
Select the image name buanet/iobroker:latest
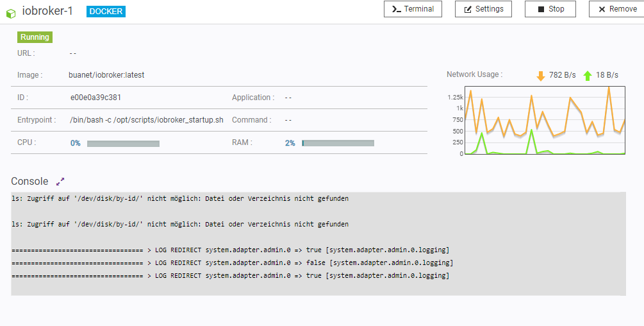(106, 75)
